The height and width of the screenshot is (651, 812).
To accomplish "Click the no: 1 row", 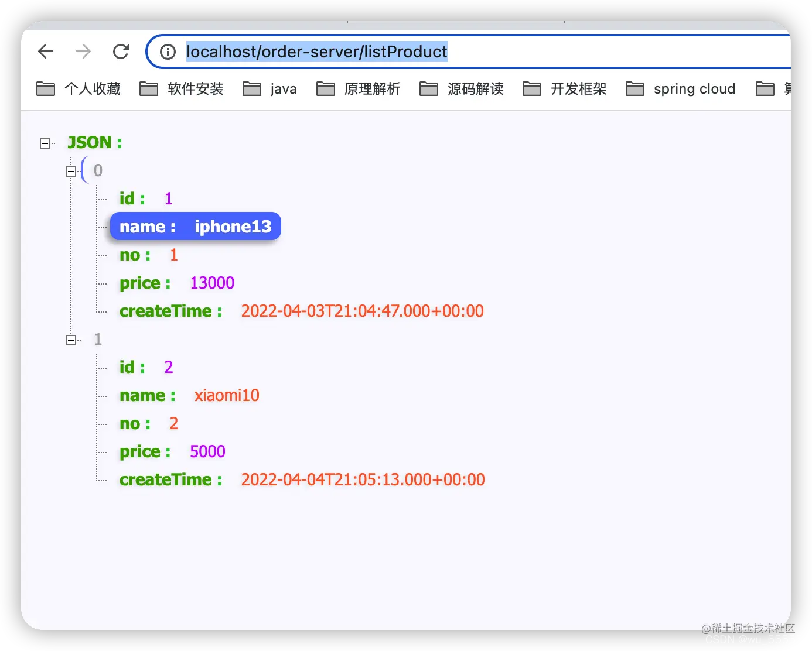I will click(148, 255).
